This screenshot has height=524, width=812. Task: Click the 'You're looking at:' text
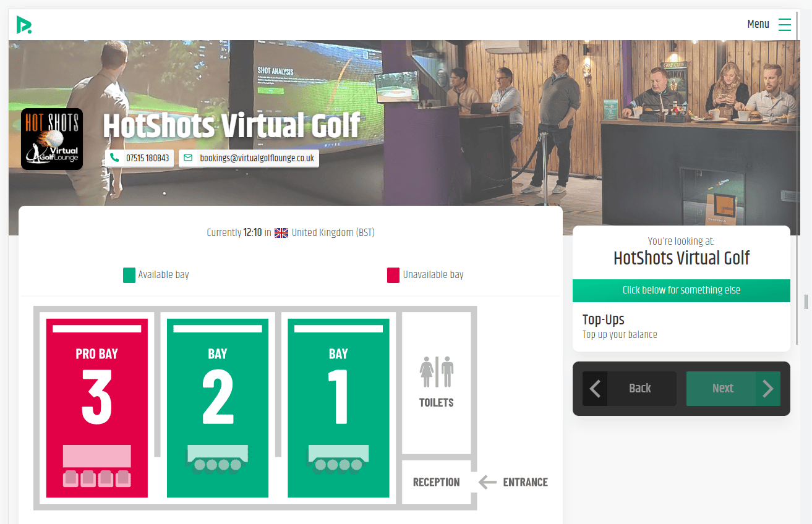coord(681,242)
